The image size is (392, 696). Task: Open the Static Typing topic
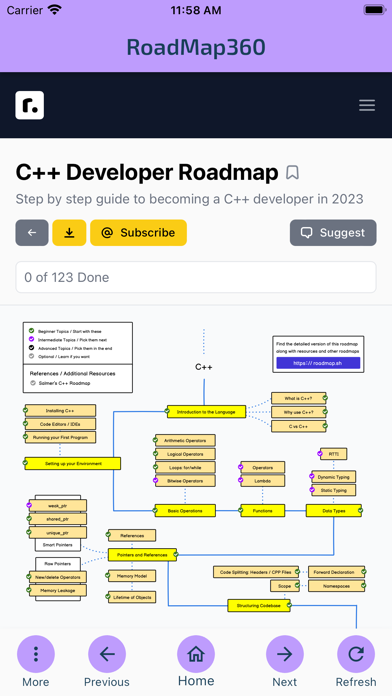(333, 490)
